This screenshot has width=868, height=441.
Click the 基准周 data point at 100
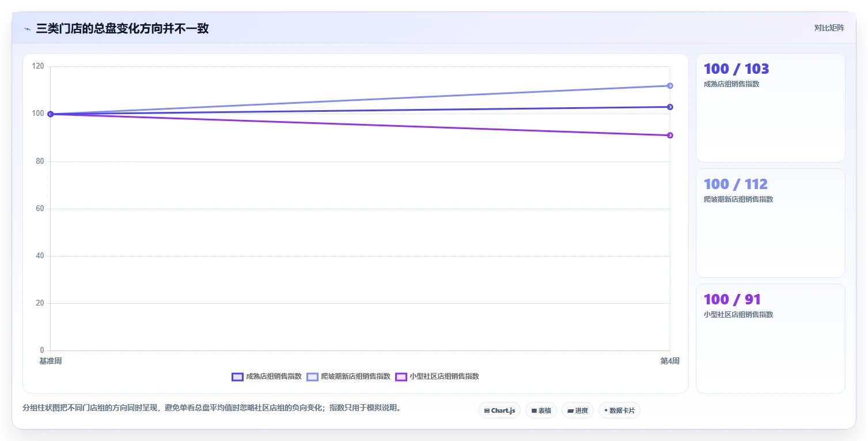click(x=51, y=114)
